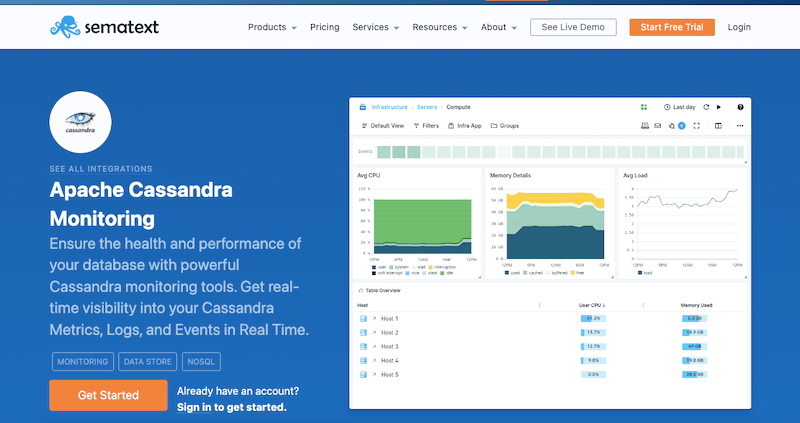Click the server icon for Host 1
800x423 pixels.
tap(363, 318)
